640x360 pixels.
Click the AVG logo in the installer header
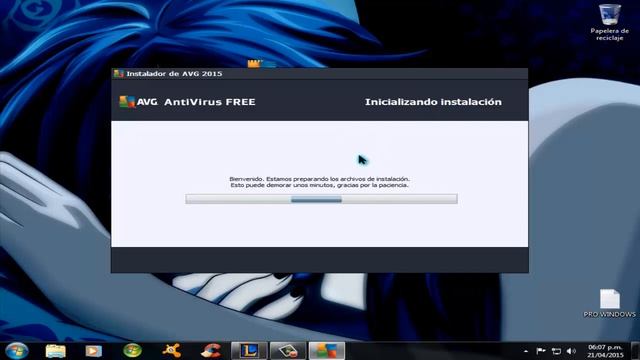(138, 102)
